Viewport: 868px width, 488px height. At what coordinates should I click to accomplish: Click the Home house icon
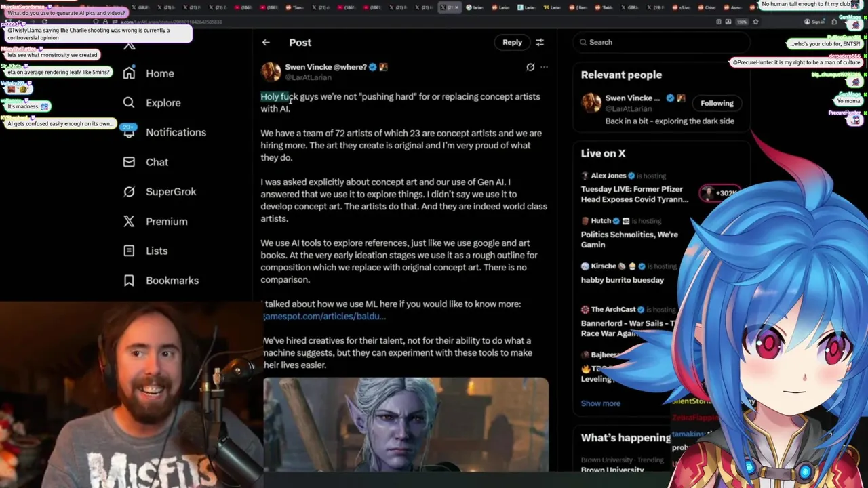coord(129,73)
